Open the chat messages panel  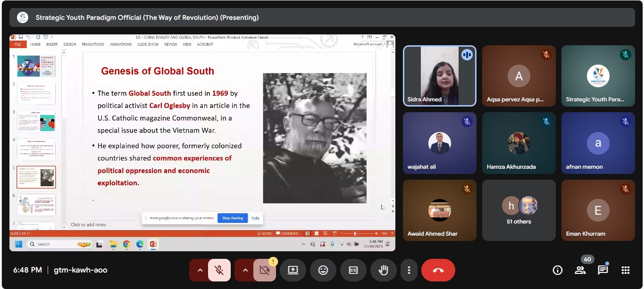[602, 270]
